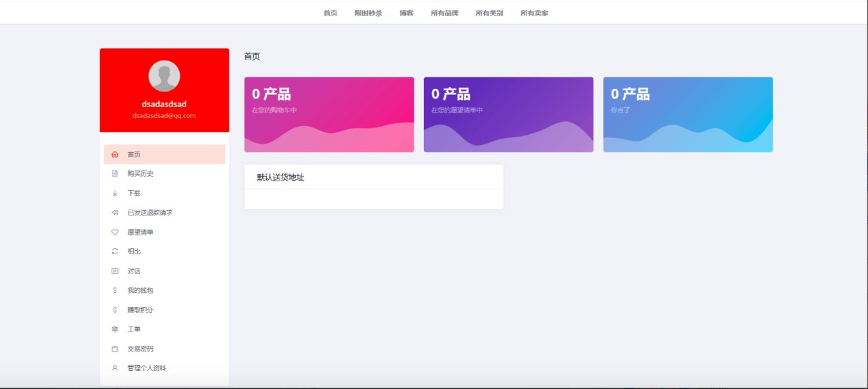Click the wallet icon beside 交易密码
This screenshot has width=868, height=389.
click(x=115, y=348)
